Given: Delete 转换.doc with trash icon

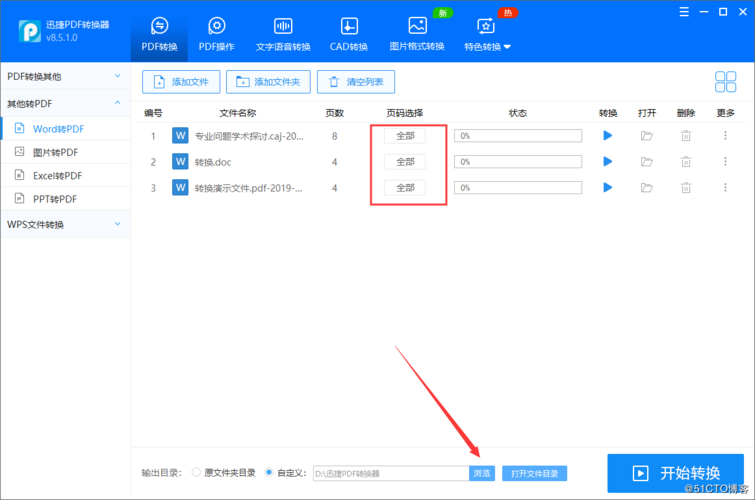Looking at the screenshot, I should 686,162.
